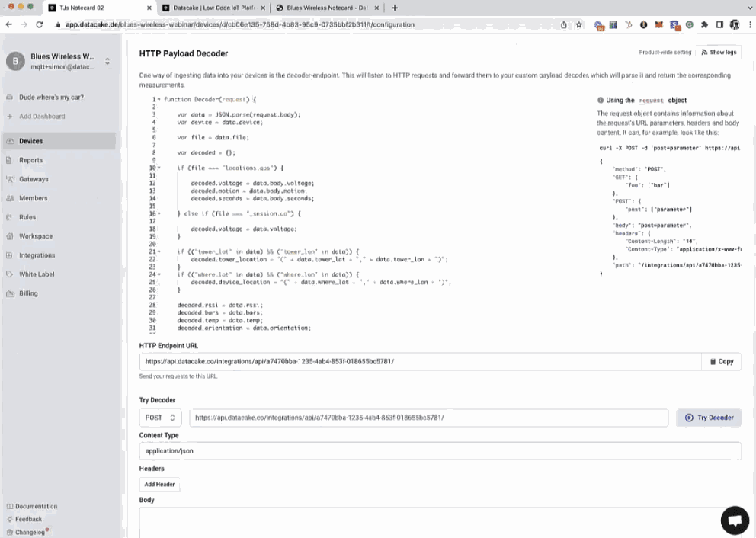Open Workspace settings
This screenshot has height=538, width=756.
click(x=36, y=236)
